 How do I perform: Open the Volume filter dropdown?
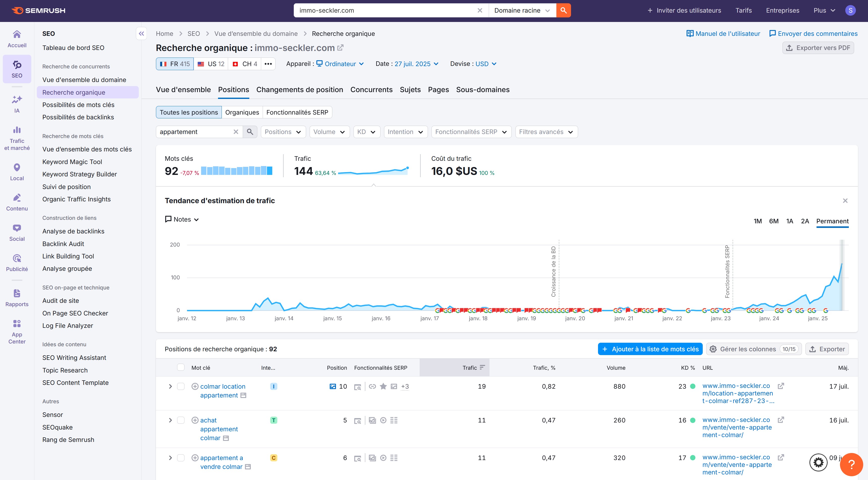coord(329,132)
